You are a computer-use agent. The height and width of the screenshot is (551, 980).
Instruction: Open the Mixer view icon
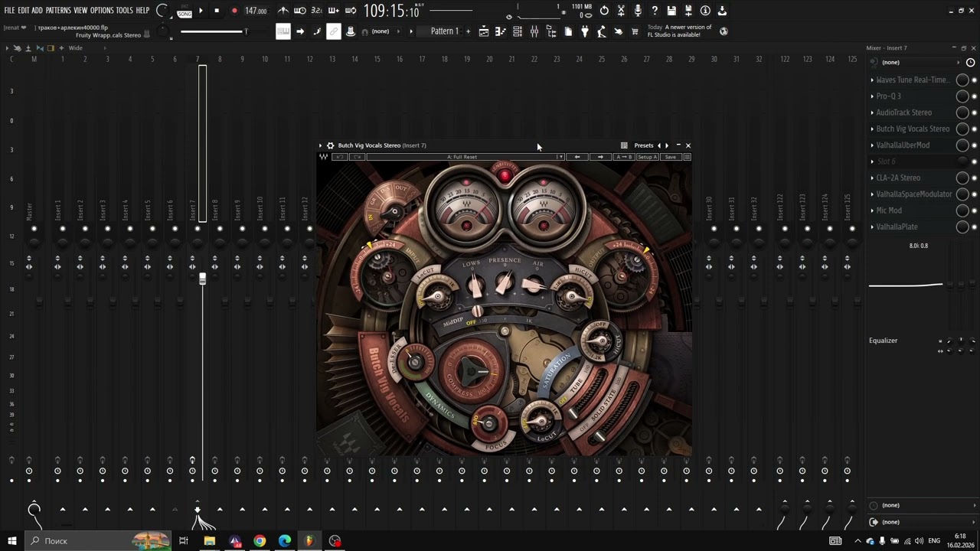(534, 31)
